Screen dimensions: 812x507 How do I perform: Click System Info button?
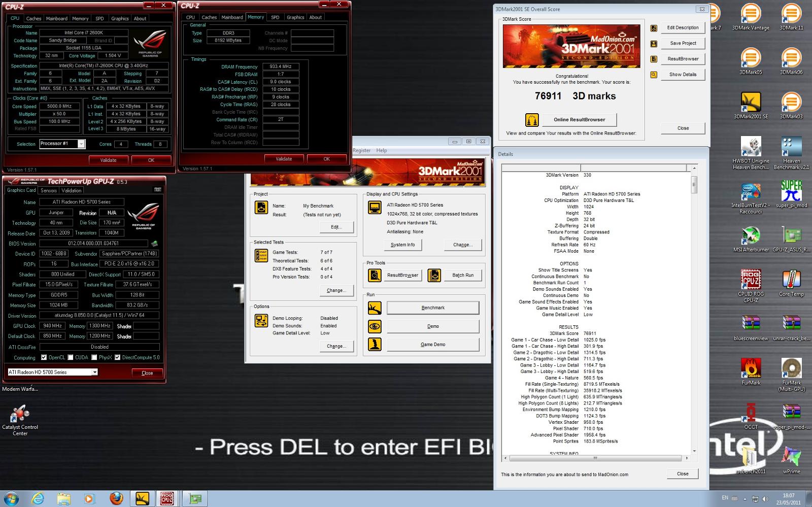point(402,245)
